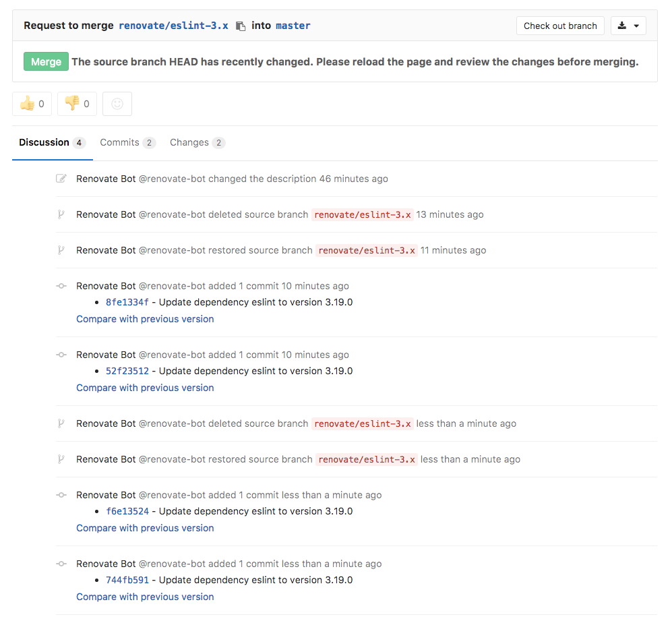Switch to the Commits tab
Screen dimensions: 672x619
127,142
